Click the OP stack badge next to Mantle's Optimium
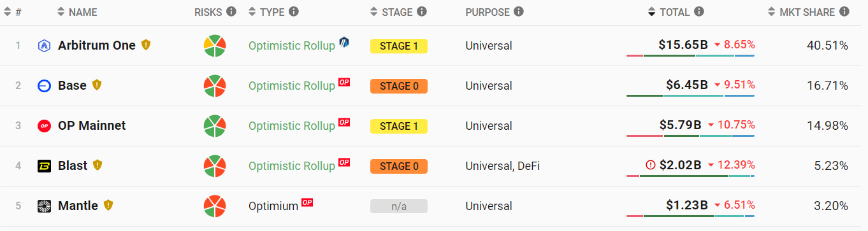Image resolution: width=868 pixels, height=231 pixels. 307,203
